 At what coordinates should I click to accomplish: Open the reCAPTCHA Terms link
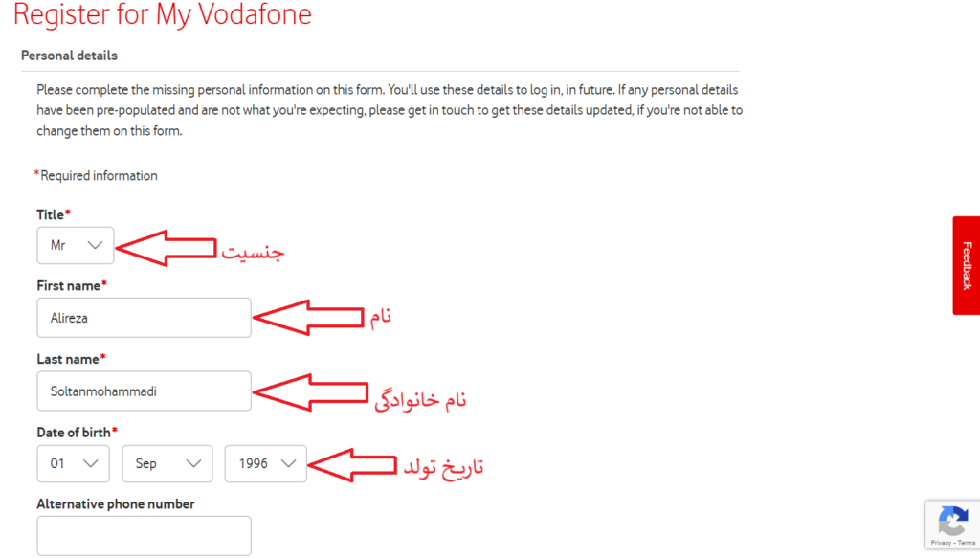click(x=967, y=543)
